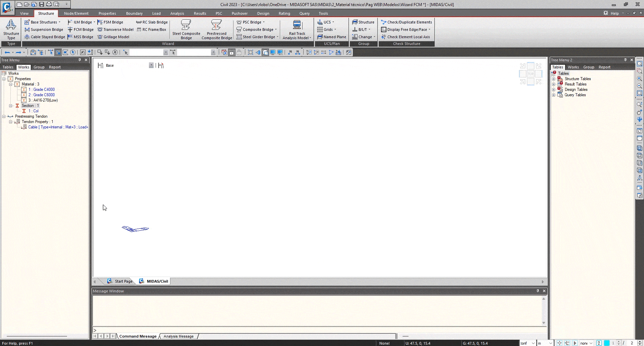
Task: Click the Display Element Numbers icon
Action: [298, 52]
